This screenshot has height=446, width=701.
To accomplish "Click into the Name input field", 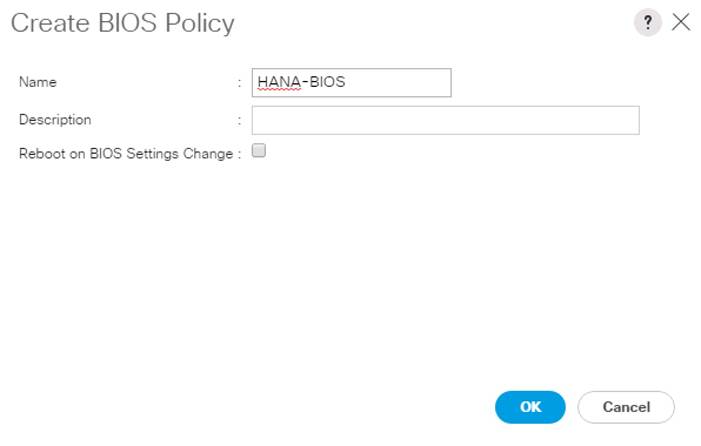I will click(x=351, y=82).
